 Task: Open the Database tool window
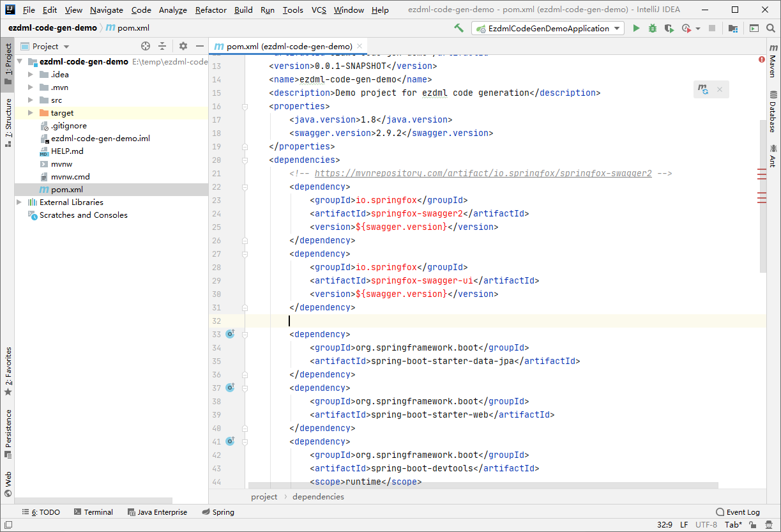tap(773, 112)
